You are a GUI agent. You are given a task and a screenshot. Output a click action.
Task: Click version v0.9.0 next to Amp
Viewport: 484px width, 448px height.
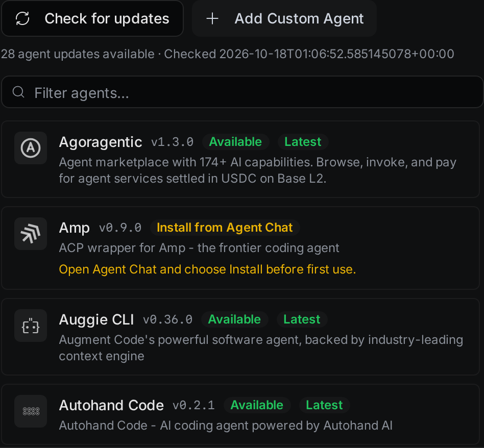click(120, 228)
